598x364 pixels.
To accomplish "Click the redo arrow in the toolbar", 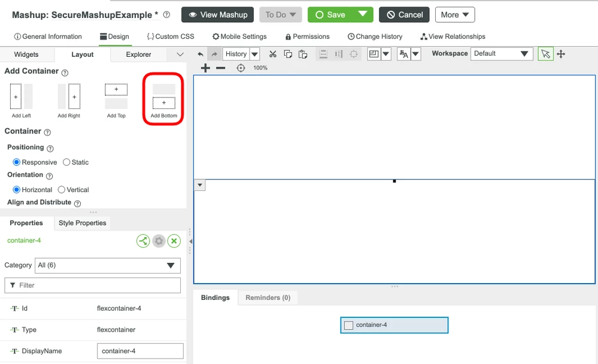I will pyautogui.click(x=214, y=54).
